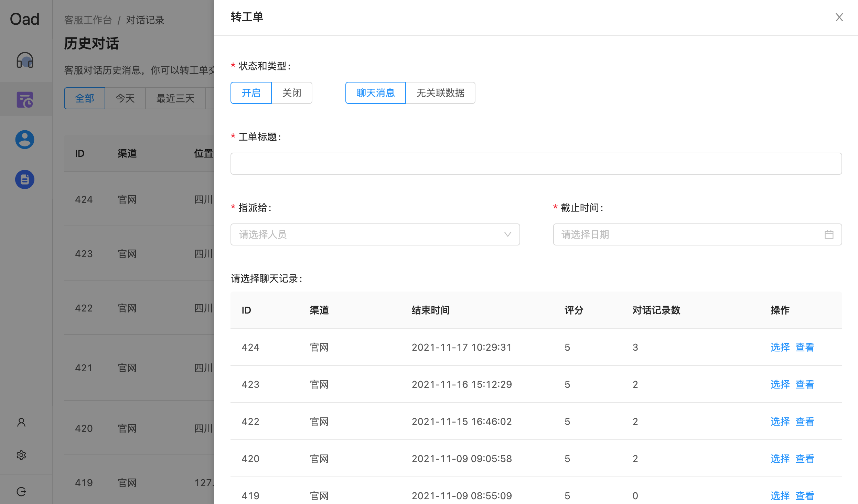Switch to the 今天 filter tab

click(x=125, y=98)
